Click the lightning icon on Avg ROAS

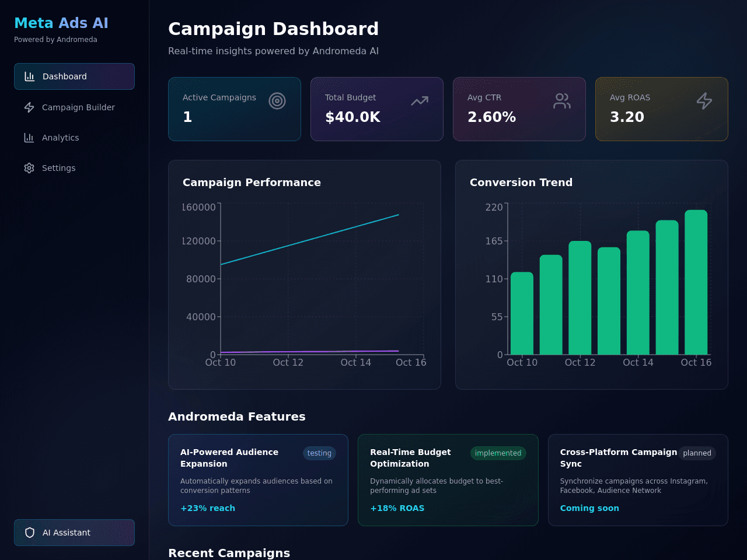click(704, 101)
